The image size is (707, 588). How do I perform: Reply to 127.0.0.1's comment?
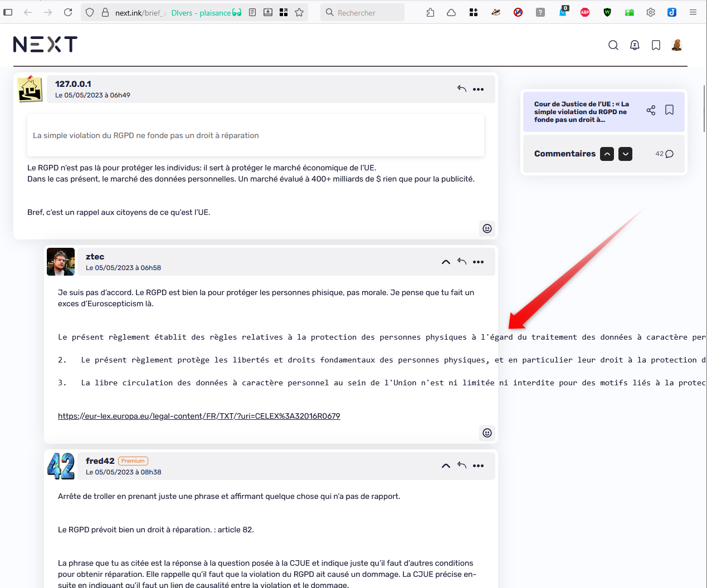pyautogui.click(x=461, y=89)
